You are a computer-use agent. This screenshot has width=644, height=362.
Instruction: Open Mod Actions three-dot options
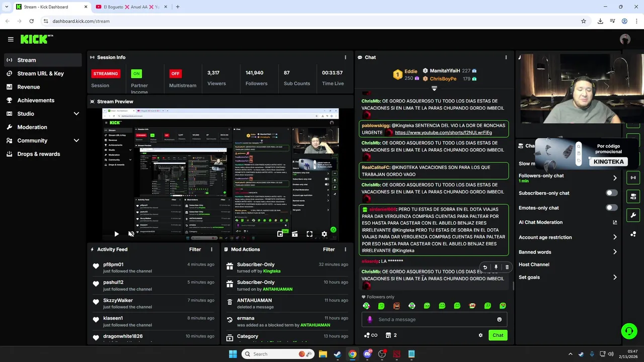click(x=345, y=249)
